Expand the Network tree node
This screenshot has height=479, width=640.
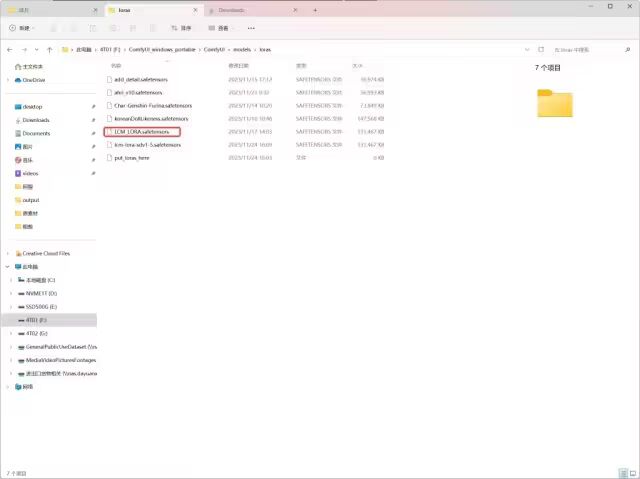(8, 387)
